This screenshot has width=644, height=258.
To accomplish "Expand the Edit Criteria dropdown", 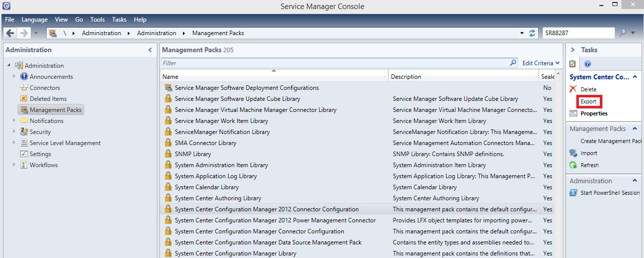I will (x=541, y=63).
